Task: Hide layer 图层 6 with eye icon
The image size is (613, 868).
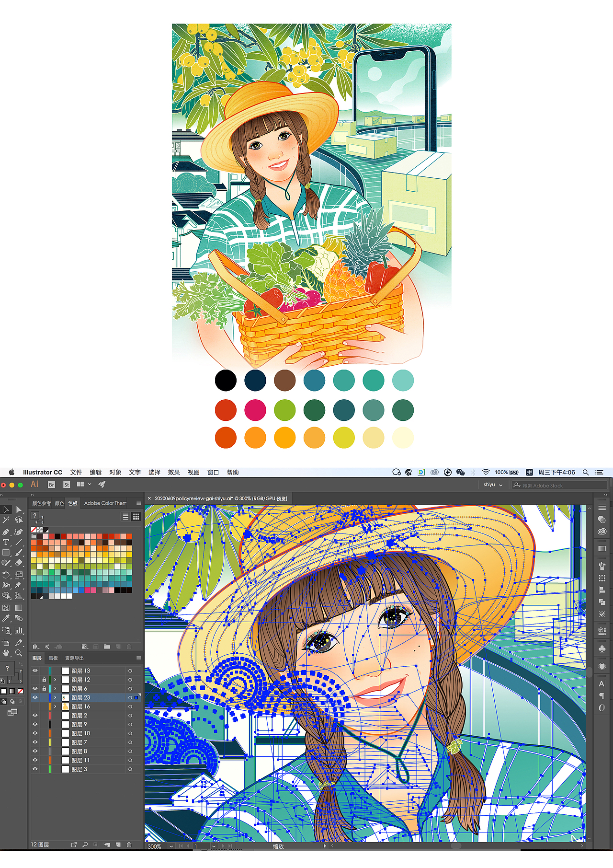Action: (35, 689)
